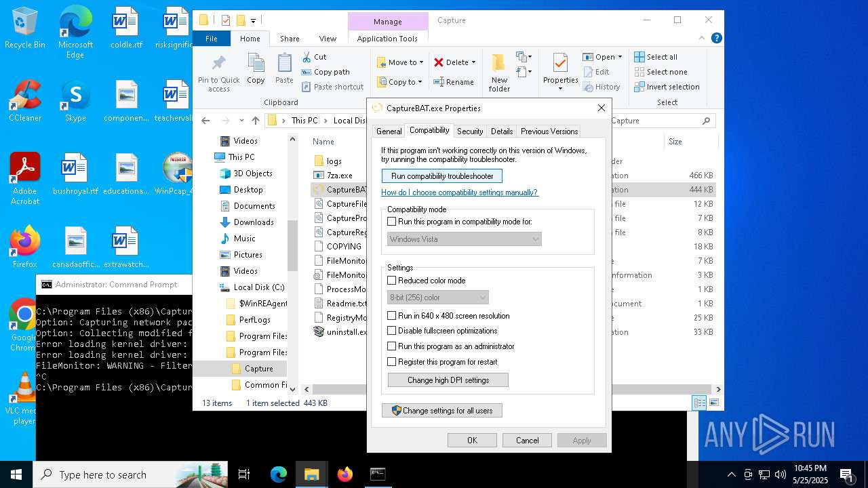Switch to Previous Versions tab
The height and width of the screenshot is (488, 868).
point(549,131)
